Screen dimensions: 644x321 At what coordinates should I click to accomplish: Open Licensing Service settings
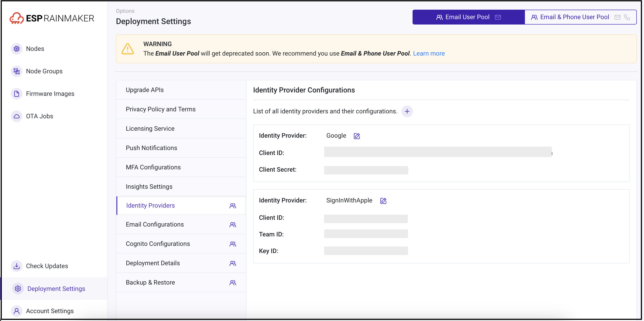point(181,128)
